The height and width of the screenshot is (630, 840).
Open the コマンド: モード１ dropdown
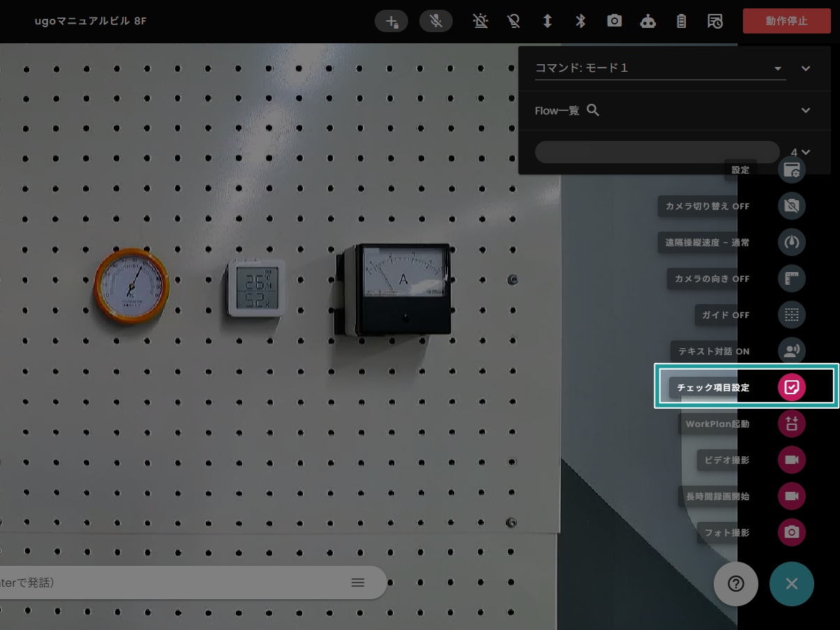coord(660,68)
